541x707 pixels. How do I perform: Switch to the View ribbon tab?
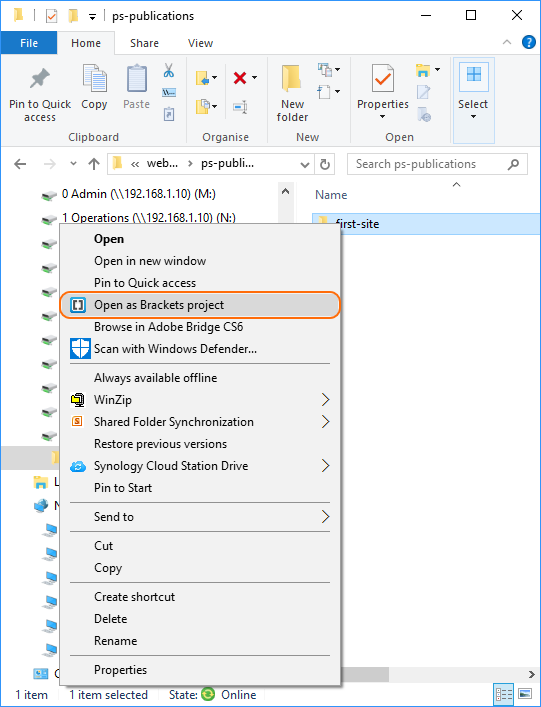(x=200, y=43)
